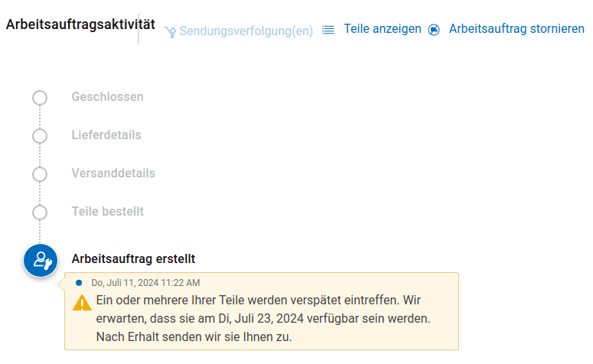The image size is (593, 364).
Task: Click the blue dot beside the timestamp
Action: [x=79, y=282]
